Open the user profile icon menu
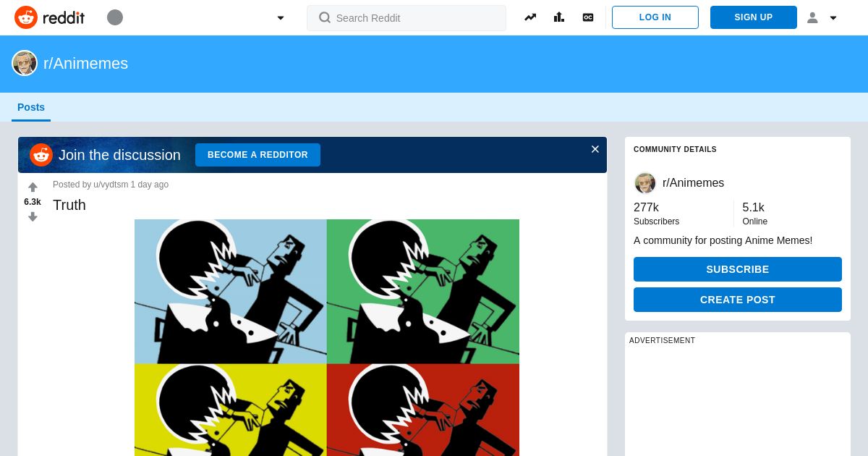868x456 pixels. click(x=812, y=17)
